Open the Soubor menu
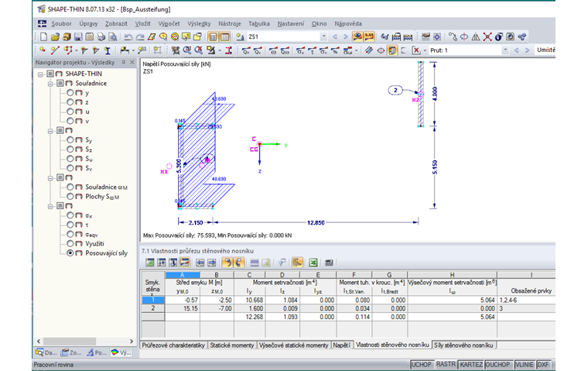The image size is (588, 371). point(61,24)
